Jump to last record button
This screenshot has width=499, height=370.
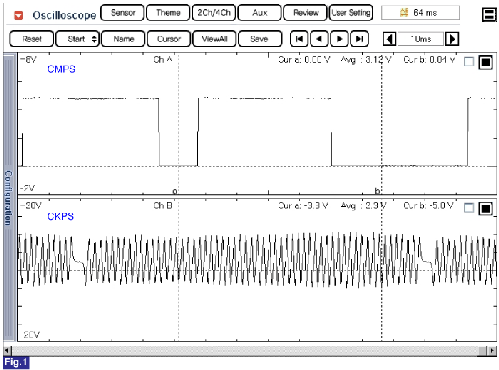[x=359, y=39]
